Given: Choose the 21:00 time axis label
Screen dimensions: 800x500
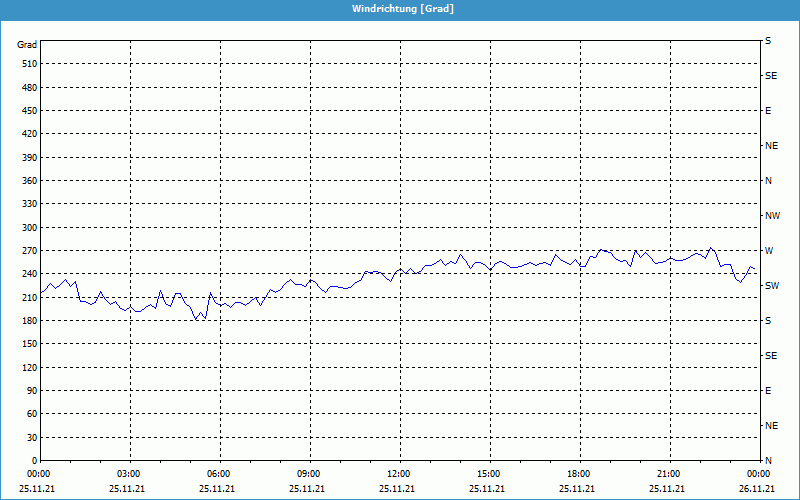Looking at the screenshot, I should point(668,473).
